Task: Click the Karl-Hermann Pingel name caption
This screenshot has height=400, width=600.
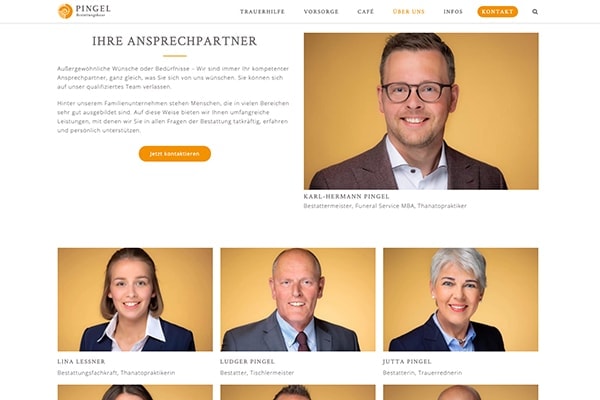Action: [346, 196]
